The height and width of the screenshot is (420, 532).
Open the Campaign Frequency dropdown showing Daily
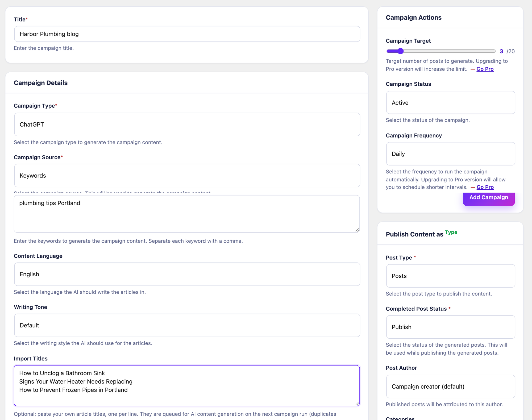coord(451,154)
